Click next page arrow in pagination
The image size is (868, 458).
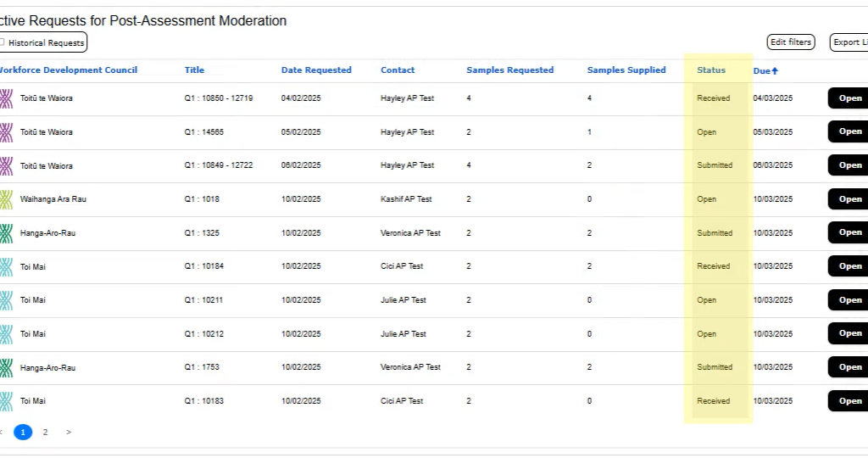pyautogui.click(x=69, y=433)
